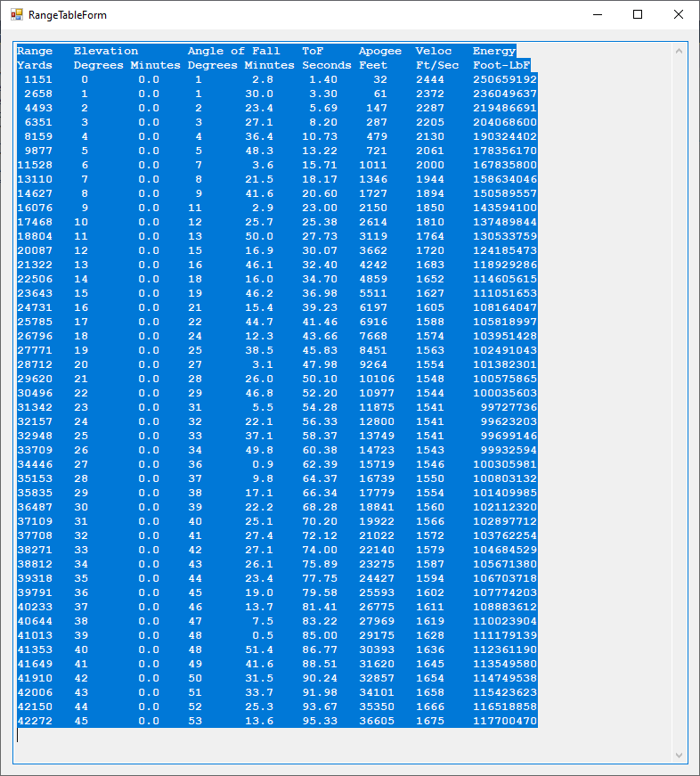Screen dimensions: 700x776
Task: Click the "ToF" column header text
Action: (x=313, y=51)
